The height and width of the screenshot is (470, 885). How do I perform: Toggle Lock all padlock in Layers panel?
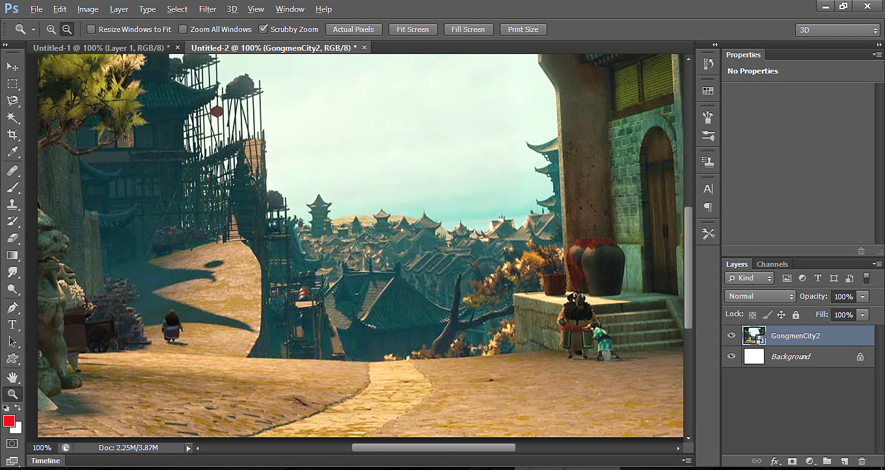pyautogui.click(x=796, y=315)
